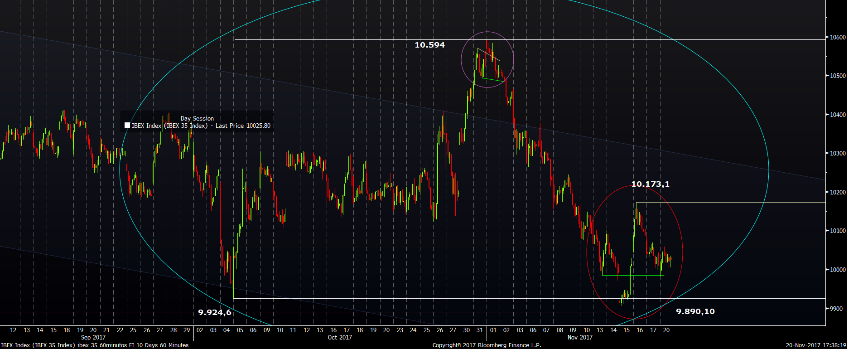Click date label 05 on the time axis

240,330
